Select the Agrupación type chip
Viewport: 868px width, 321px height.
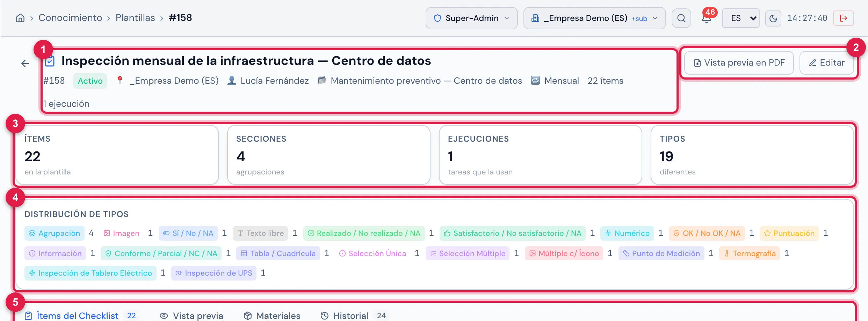tap(55, 233)
